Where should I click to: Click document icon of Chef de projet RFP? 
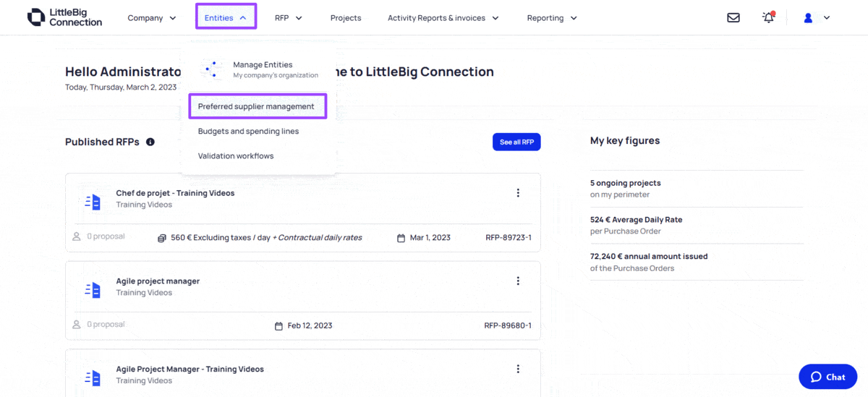click(x=93, y=202)
